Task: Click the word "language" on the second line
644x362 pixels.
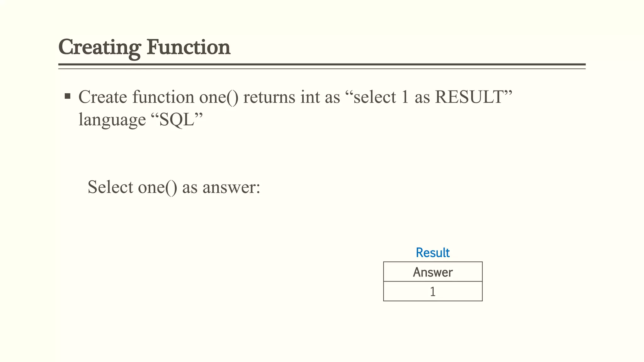Action: 112,119
